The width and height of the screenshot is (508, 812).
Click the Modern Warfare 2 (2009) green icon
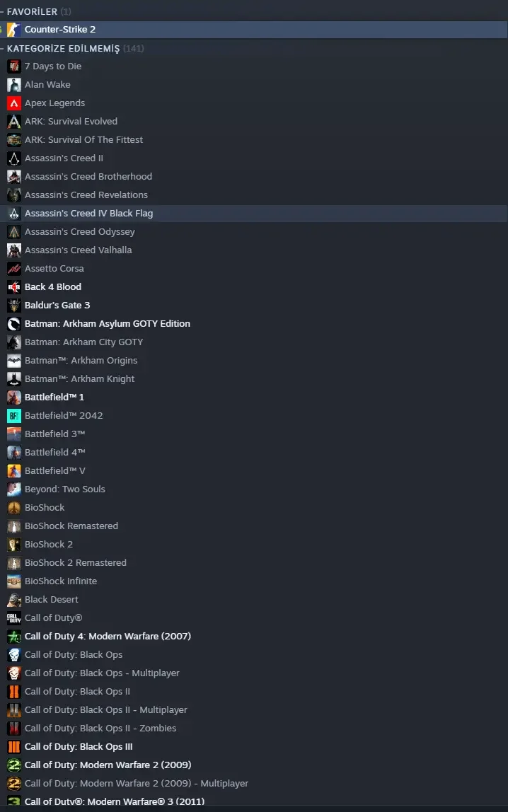pyautogui.click(x=14, y=765)
